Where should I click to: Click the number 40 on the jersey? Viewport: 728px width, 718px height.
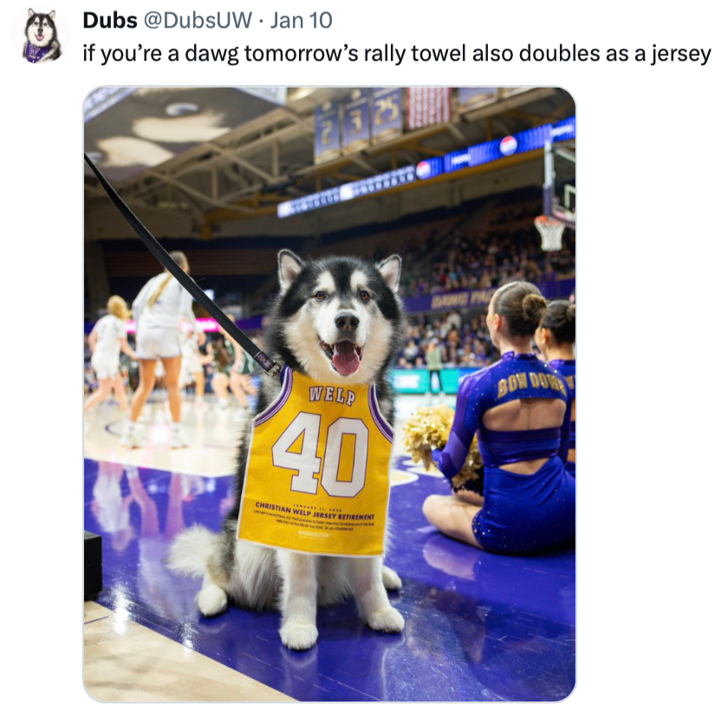pyautogui.click(x=321, y=454)
